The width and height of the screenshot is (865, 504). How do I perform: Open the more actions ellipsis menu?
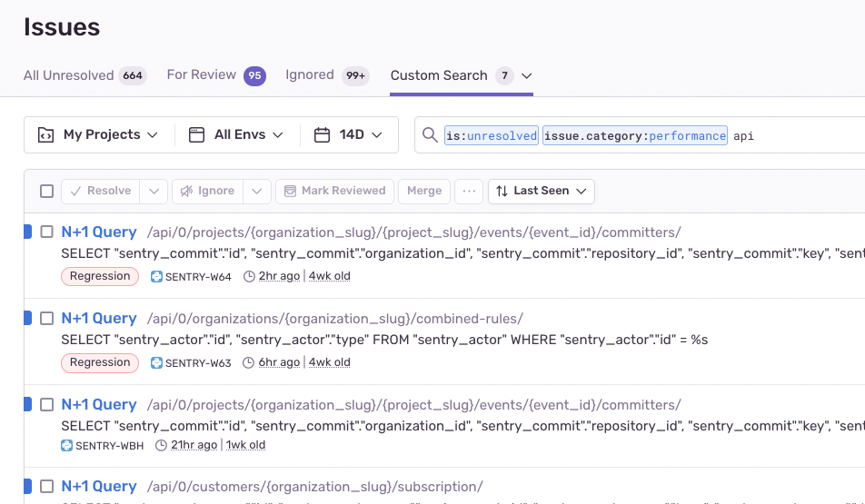[x=469, y=191]
